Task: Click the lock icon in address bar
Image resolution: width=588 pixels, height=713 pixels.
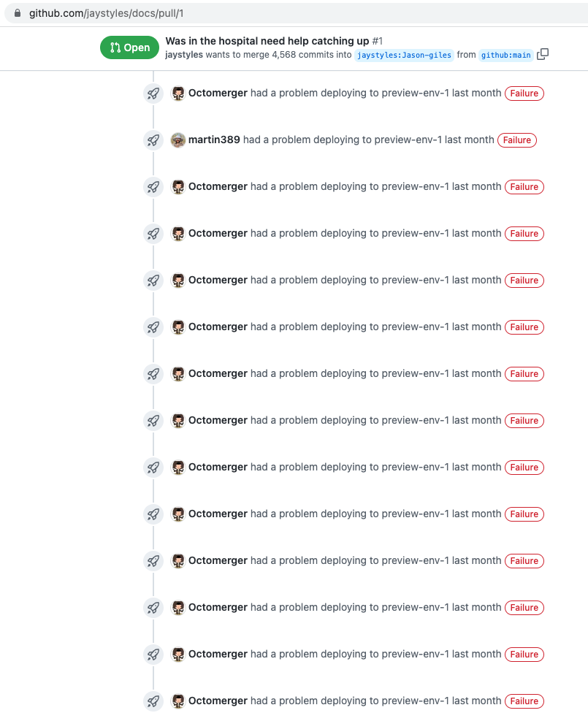Action: point(18,13)
